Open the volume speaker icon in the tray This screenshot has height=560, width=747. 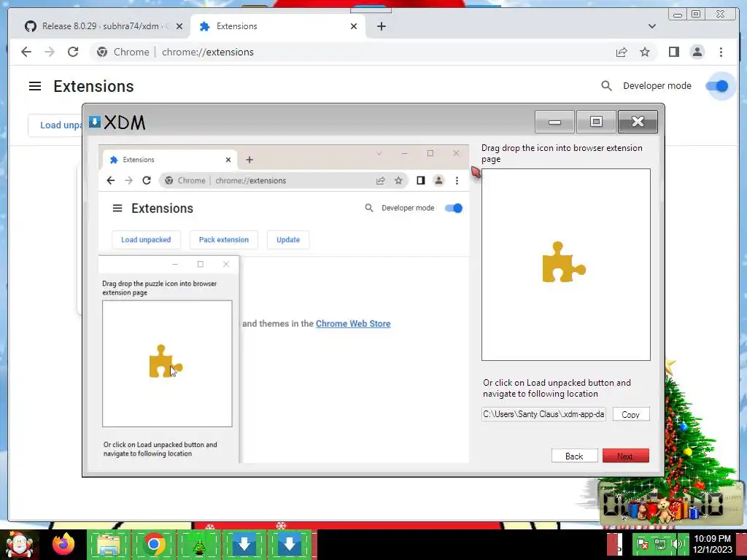point(676,544)
